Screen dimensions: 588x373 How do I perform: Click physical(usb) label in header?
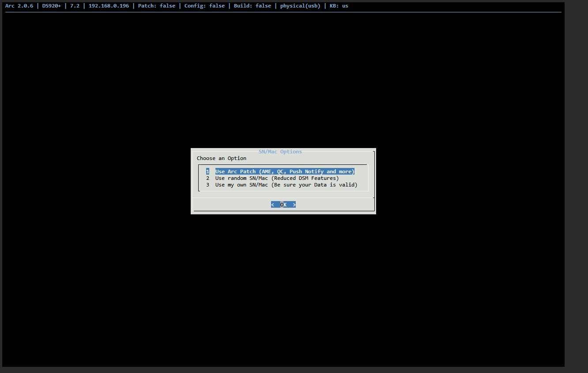coord(300,6)
